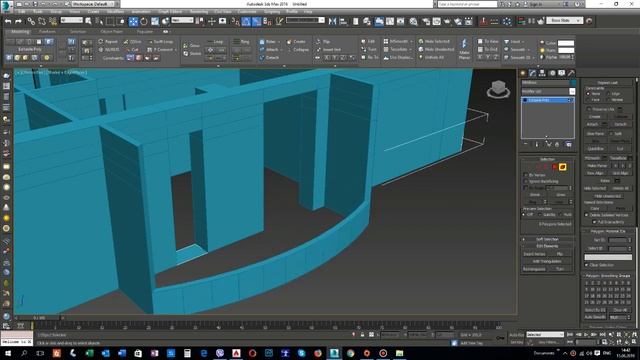Click the ribbon Color white swatch

(566, 43)
